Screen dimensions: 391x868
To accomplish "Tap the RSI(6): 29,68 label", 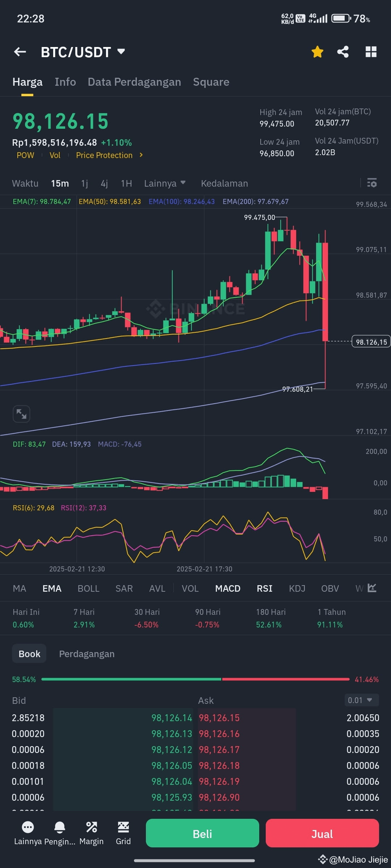I will click(33, 508).
